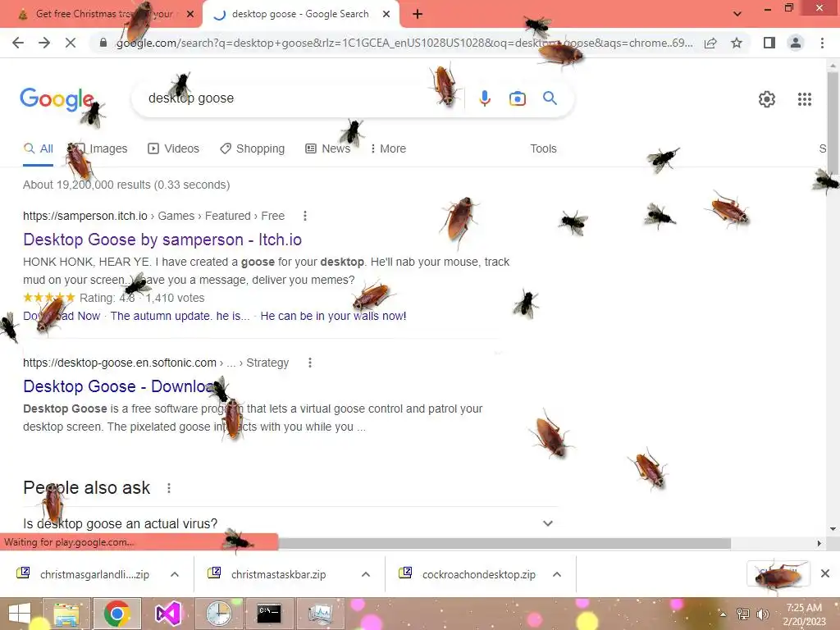Open Command Prompt from the taskbar
This screenshot has width=840, height=630.
point(269,614)
